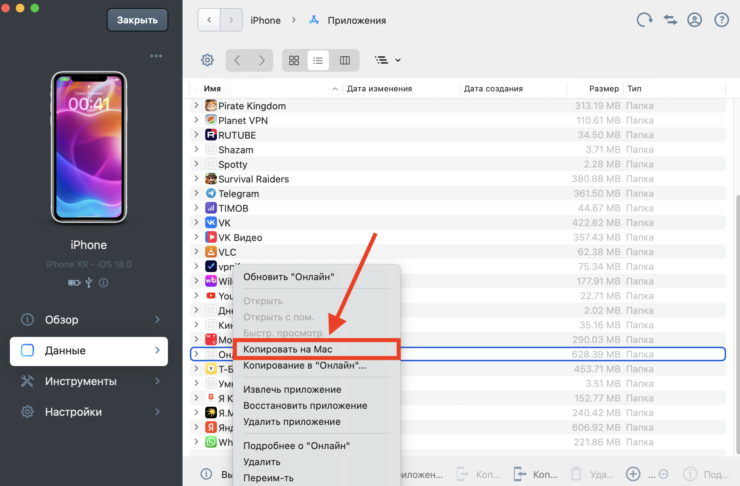Click the iPhone breadcrumb link
740x486 pixels.
(x=265, y=20)
